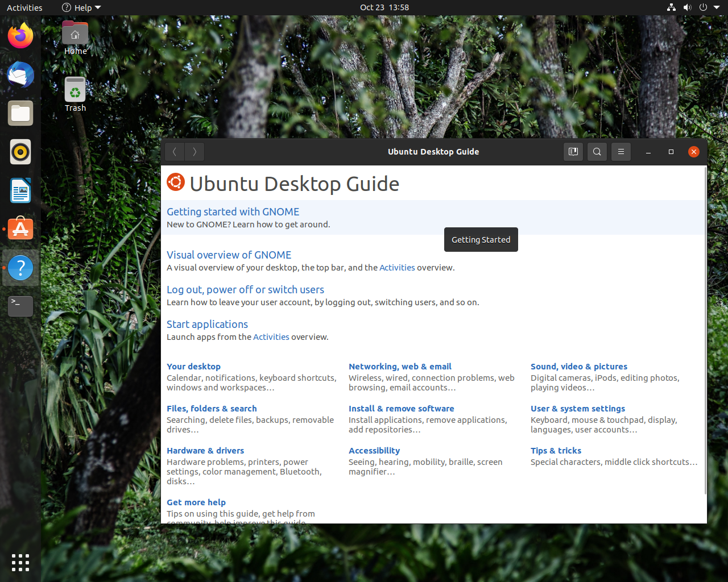Minimize the Ubuntu Desktop Guide window

[x=648, y=152]
